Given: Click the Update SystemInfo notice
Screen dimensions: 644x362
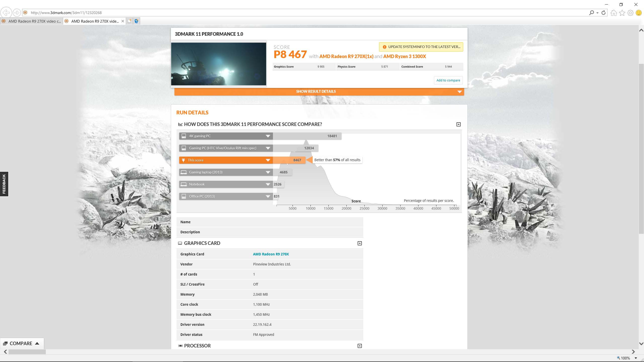Looking at the screenshot, I should click(421, 47).
